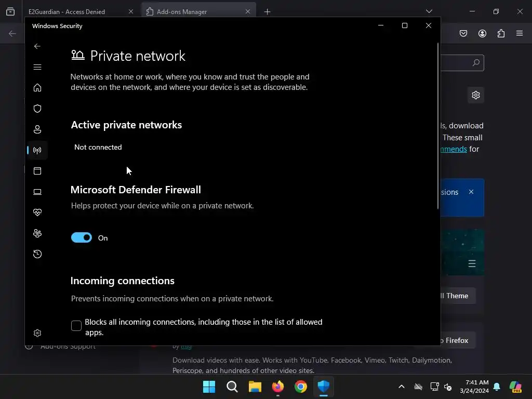
Task: Open Device security laptop icon
Action: 37,192
